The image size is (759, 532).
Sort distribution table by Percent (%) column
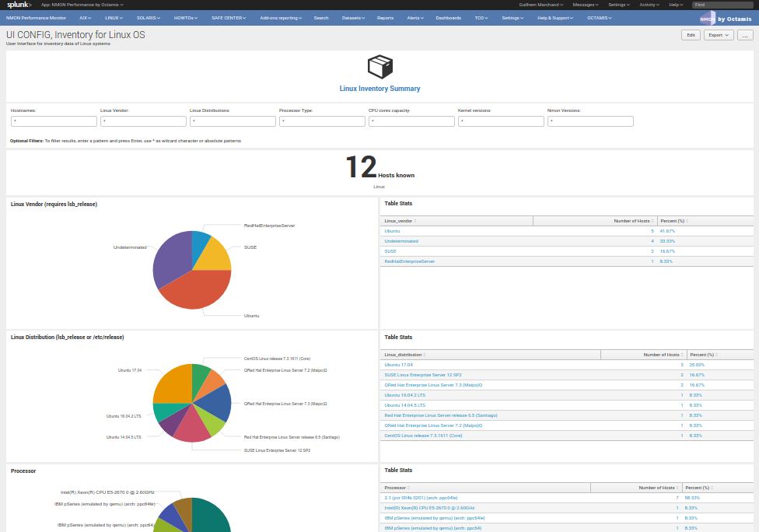pyautogui.click(x=702, y=355)
